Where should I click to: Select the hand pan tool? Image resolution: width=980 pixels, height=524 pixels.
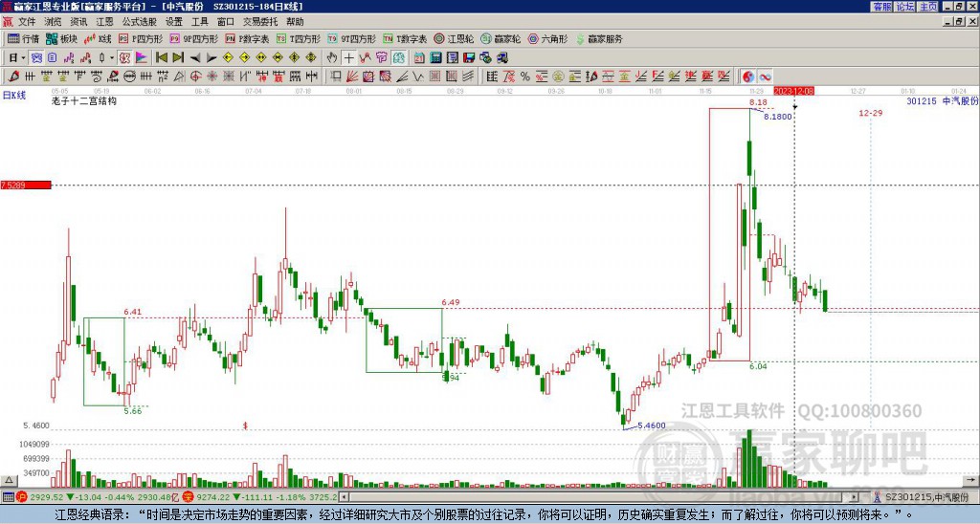[x=332, y=58]
